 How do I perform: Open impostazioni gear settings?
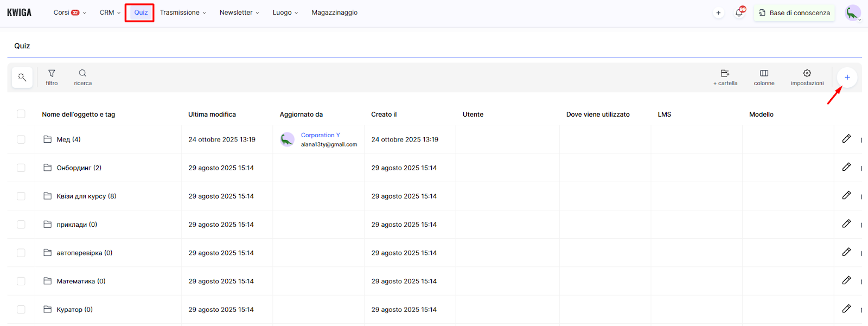807,77
